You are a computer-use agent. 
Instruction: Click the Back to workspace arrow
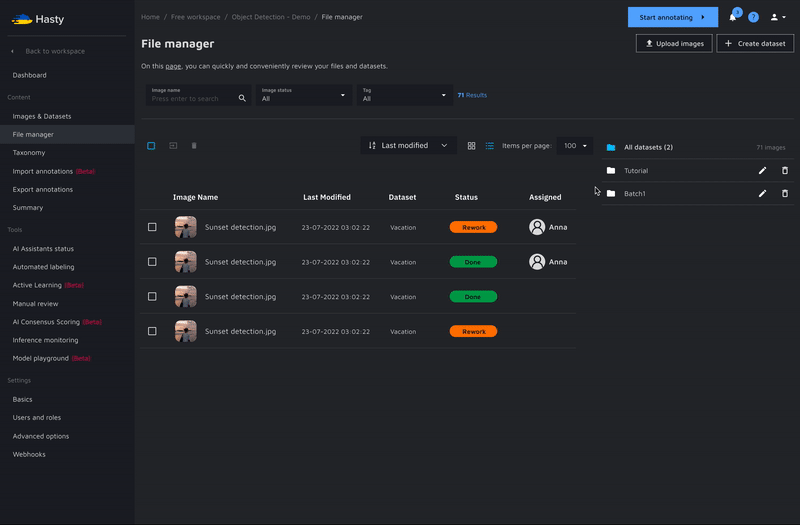(13, 51)
